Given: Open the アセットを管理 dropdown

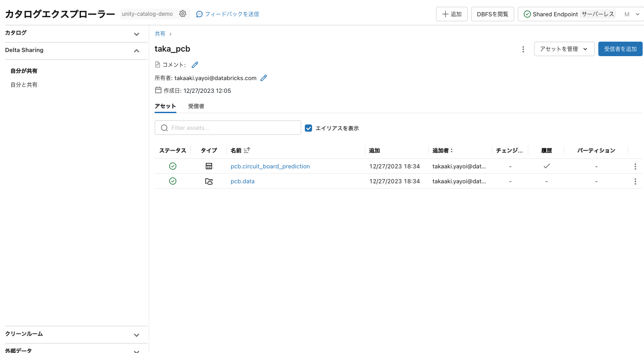Looking at the screenshot, I should pos(564,49).
